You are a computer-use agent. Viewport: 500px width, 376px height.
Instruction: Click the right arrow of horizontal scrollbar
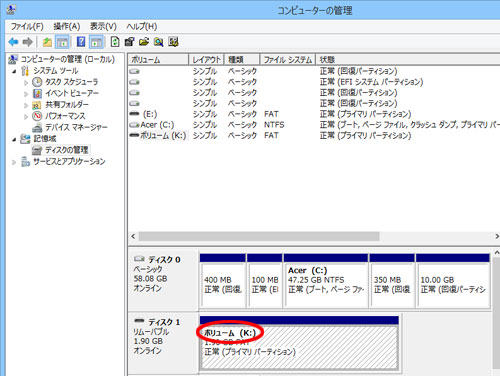pos(496,236)
